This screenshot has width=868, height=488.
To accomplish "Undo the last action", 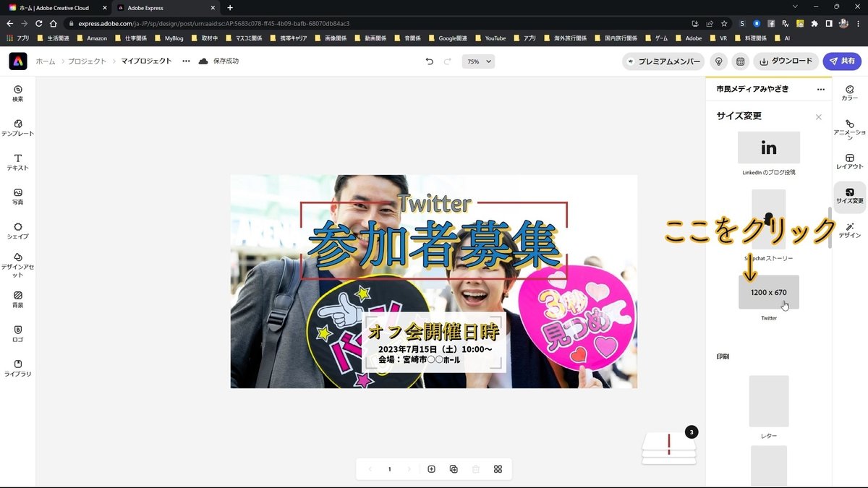I will (x=430, y=61).
